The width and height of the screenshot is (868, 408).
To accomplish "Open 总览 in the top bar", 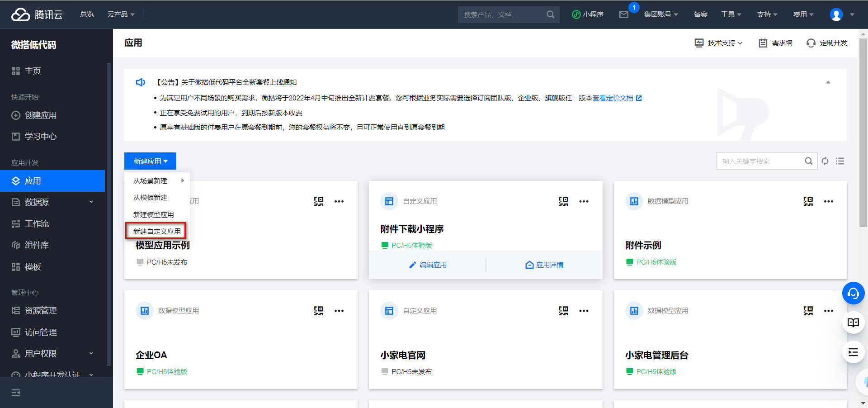I will coord(87,14).
